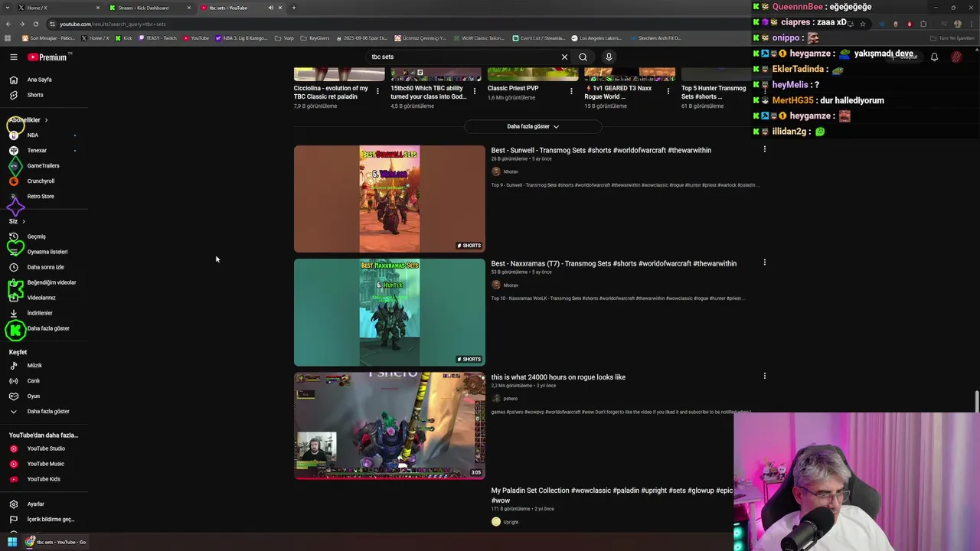The height and width of the screenshot is (551, 980).
Task: Switch to Stream - Kick Dashboard tab
Action: (x=149, y=8)
